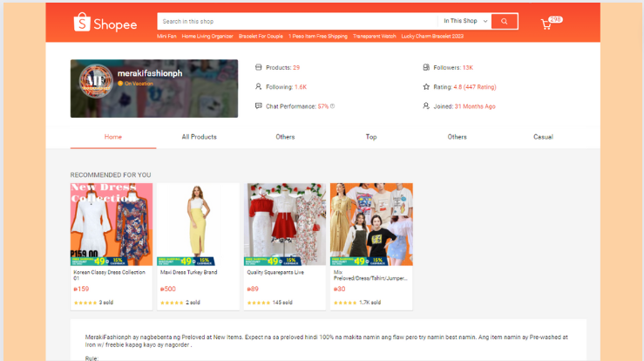Click the orange search magnifier button
Image resolution: width=644 pixels, height=361 pixels.
(x=505, y=22)
